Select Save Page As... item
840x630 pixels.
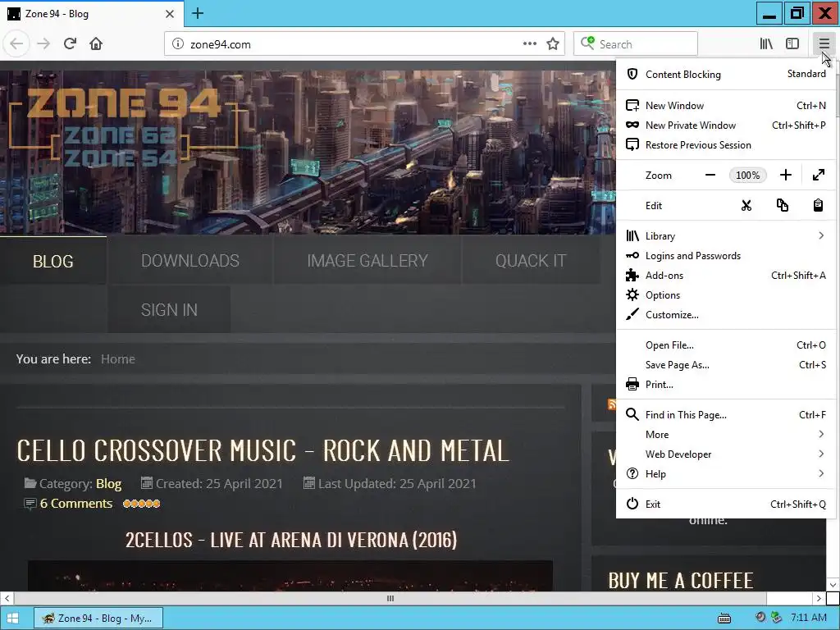pyautogui.click(x=726, y=365)
